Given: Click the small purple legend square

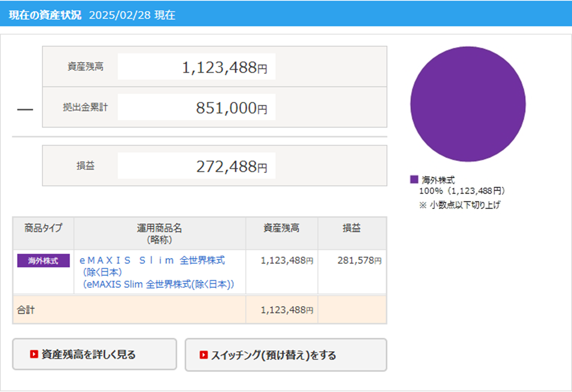Looking at the screenshot, I should (414, 180).
